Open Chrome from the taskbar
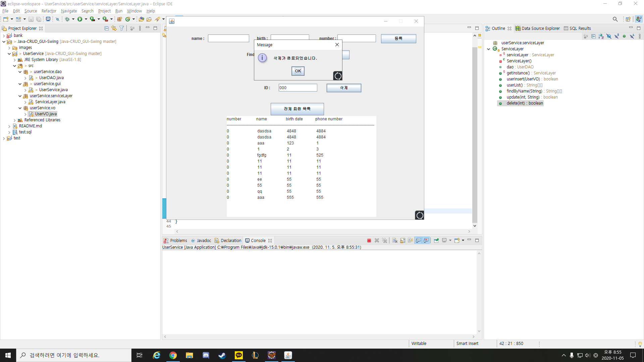The height and width of the screenshot is (362, 644). point(173,355)
